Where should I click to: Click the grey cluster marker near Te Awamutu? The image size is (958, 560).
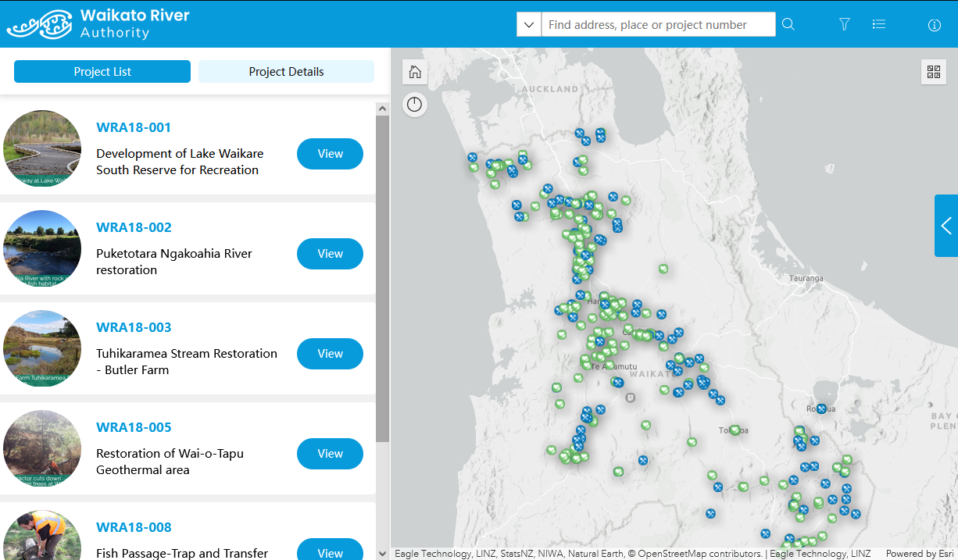pos(631,398)
